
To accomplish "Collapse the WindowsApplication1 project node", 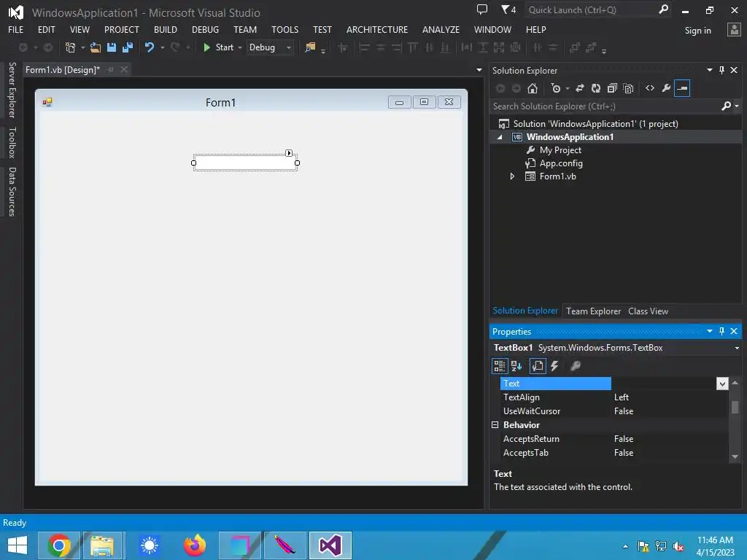I will pos(500,137).
